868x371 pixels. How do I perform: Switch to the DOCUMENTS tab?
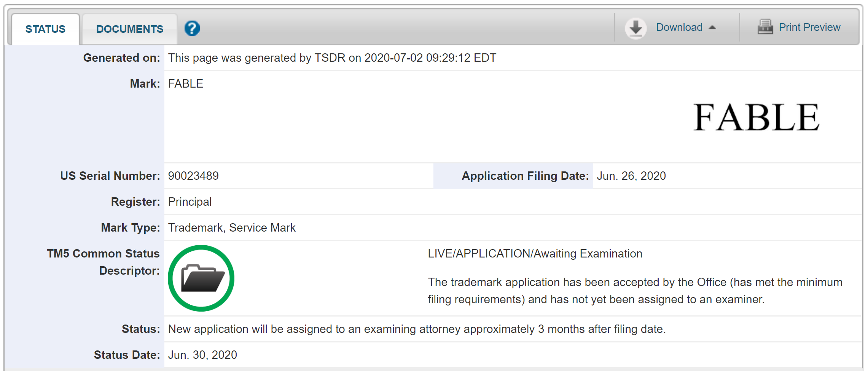click(130, 29)
